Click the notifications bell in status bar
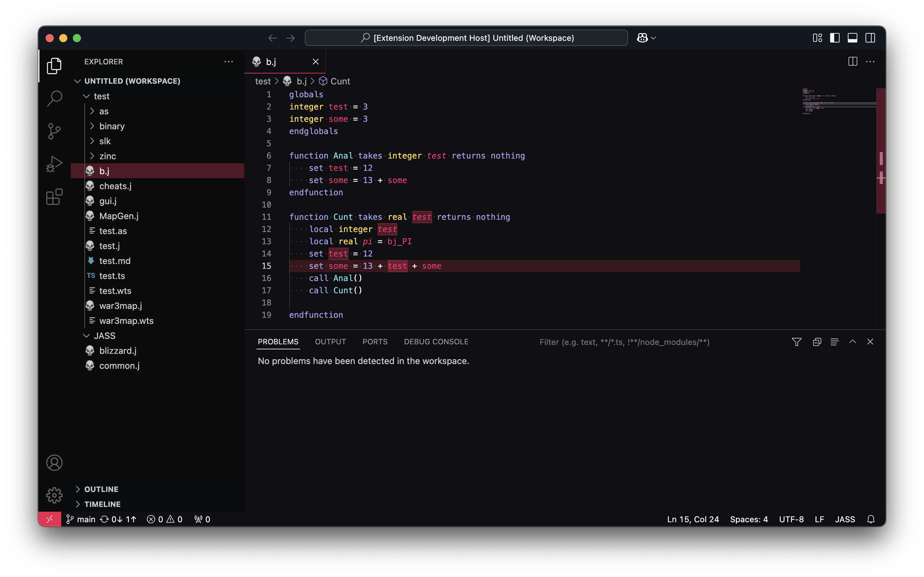Viewport: 924px width, 577px height. tap(871, 519)
